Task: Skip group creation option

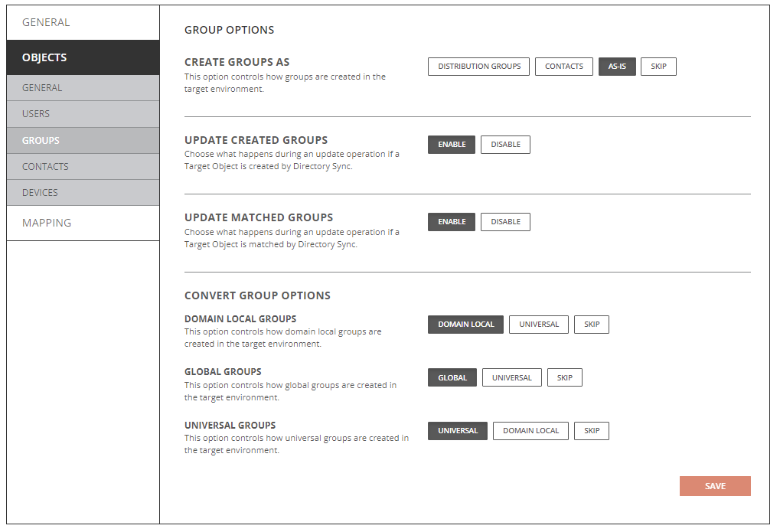Action: (x=658, y=67)
